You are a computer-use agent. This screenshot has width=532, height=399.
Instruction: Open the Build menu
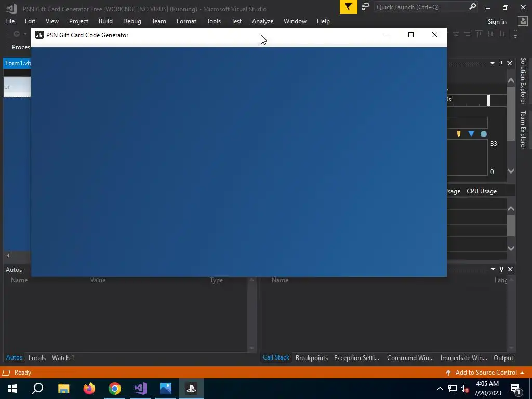click(x=105, y=21)
